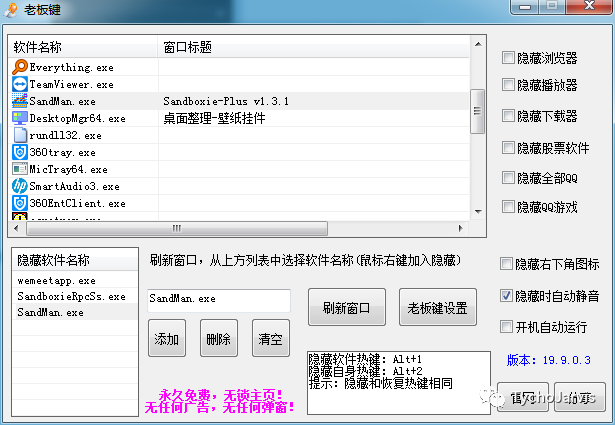This screenshot has height=425, width=615.
Task: Click the 清空 button
Action: coord(271,338)
